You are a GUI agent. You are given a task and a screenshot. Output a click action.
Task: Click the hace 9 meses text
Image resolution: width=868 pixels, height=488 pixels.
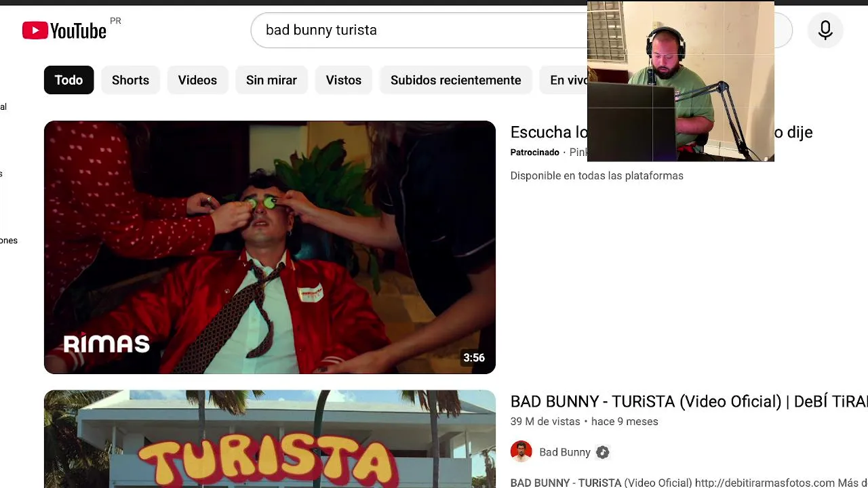pyautogui.click(x=625, y=422)
